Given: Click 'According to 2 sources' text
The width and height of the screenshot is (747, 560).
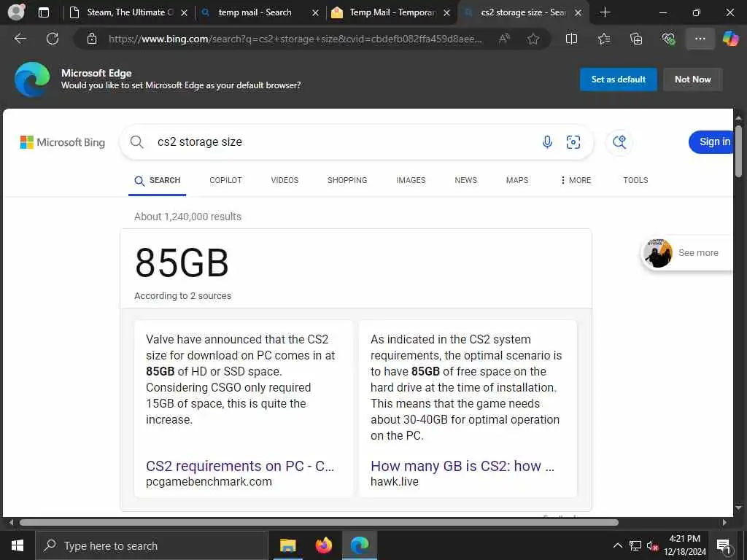Looking at the screenshot, I should (x=182, y=296).
